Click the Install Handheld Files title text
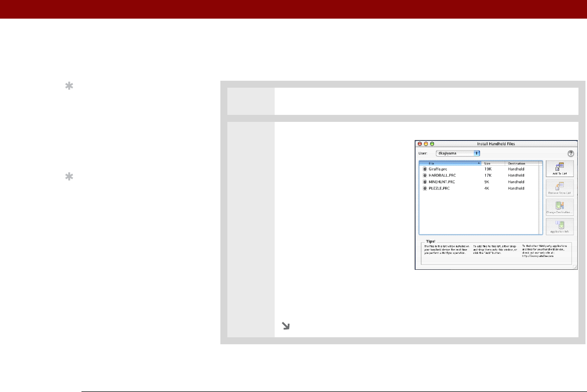Image resolution: width=587 pixels, height=392 pixels. pos(496,144)
